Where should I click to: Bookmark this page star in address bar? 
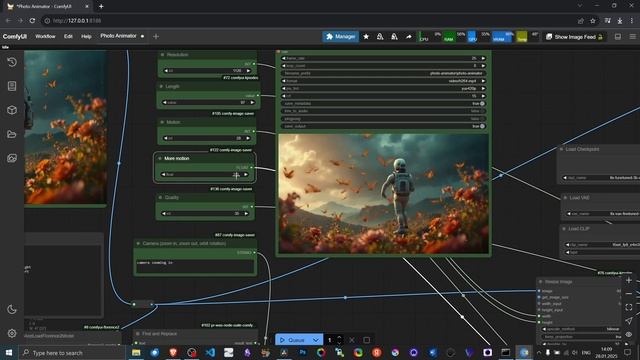[x=593, y=21]
